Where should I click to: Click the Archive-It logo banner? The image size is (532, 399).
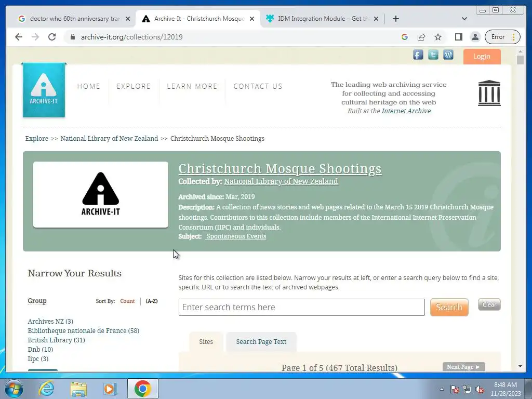pyautogui.click(x=44, y=90)
